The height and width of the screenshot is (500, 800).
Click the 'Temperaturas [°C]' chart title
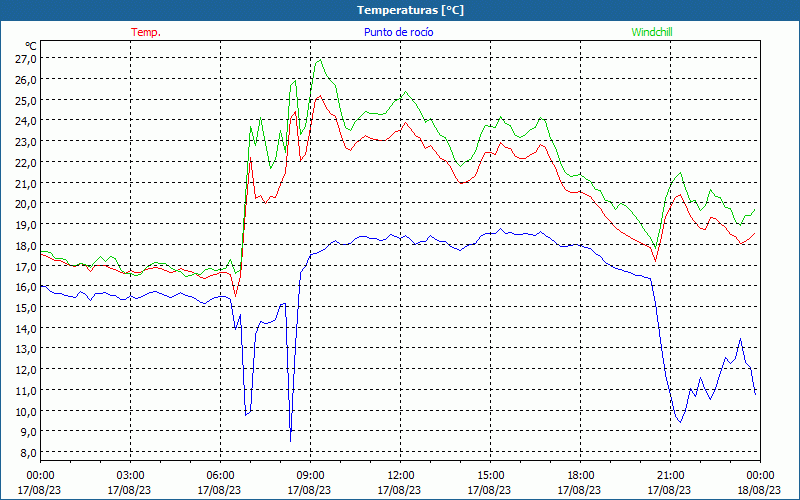[x=410, y=10]
